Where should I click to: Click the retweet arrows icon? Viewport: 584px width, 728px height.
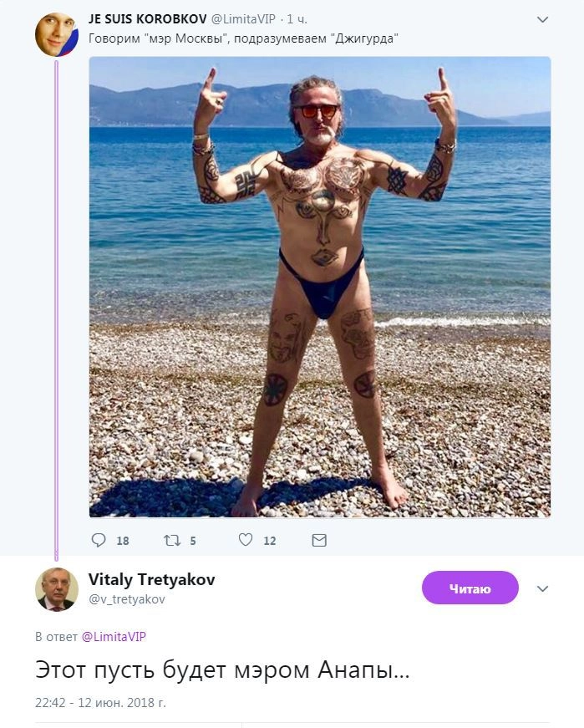click(172, 540)
